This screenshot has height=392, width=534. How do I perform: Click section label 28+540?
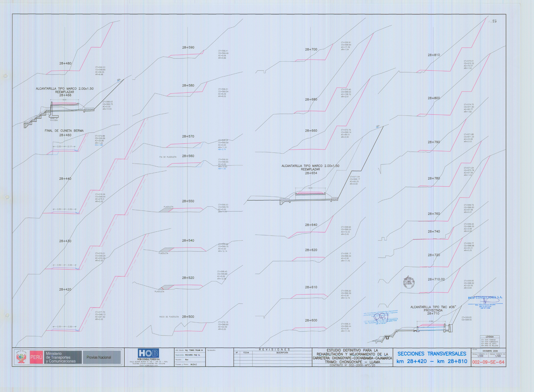188,241
